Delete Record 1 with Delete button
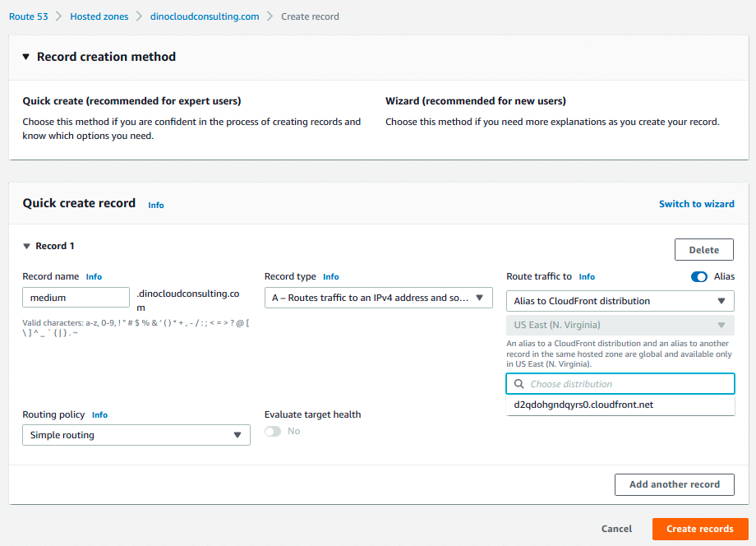The height and width of the screenshot is (546, 756). [703, 250]
